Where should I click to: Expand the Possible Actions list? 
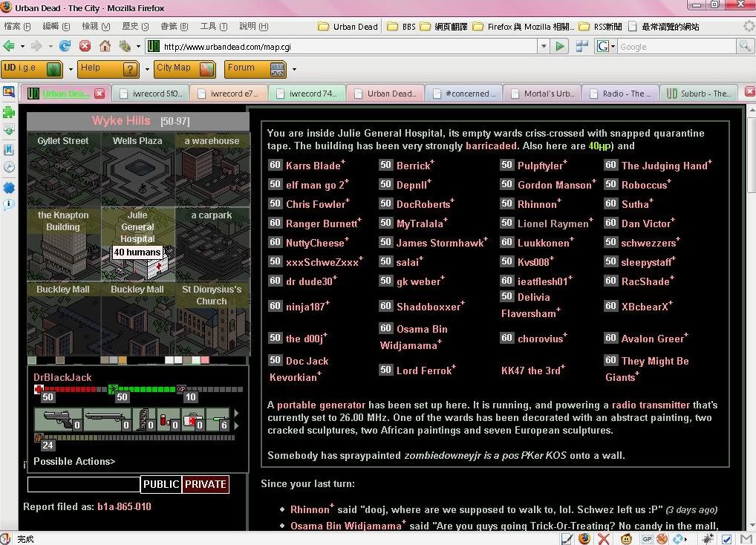pos(74,461)
